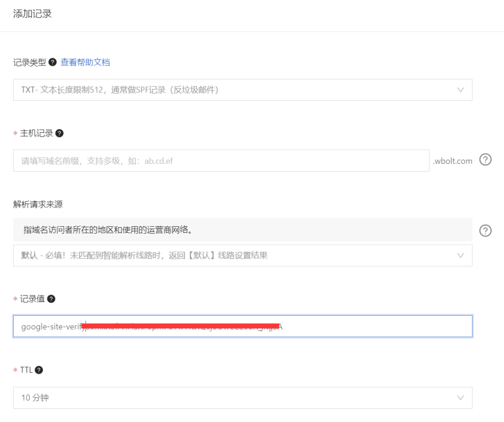Click the 添加记录 dialog title

pos(32,14)
